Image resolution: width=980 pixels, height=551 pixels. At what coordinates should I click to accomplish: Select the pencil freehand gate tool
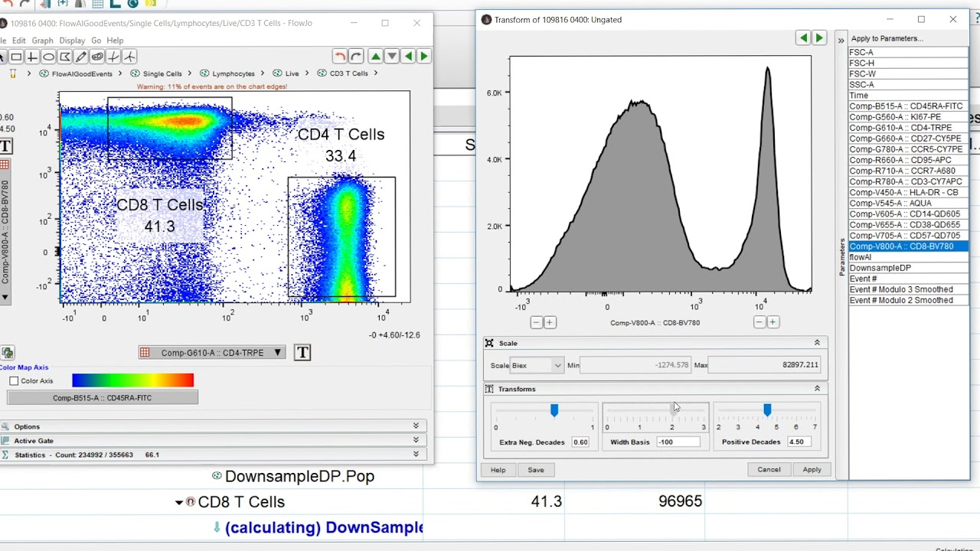(x=81, y=57)
